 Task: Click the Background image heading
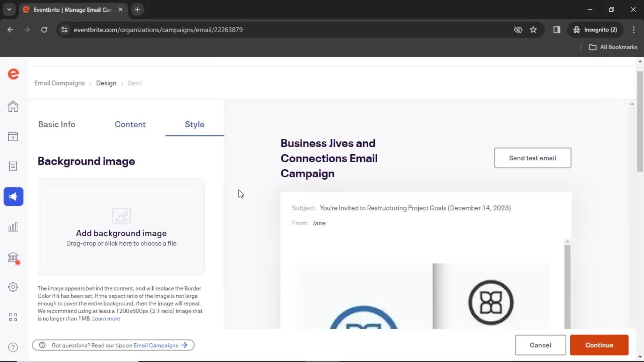point(86,161)
